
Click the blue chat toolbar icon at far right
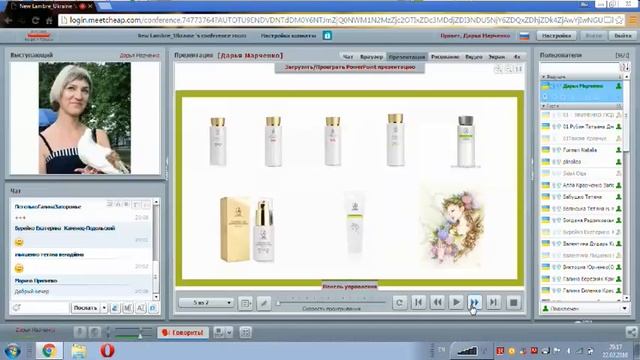(x=153, y=308)
